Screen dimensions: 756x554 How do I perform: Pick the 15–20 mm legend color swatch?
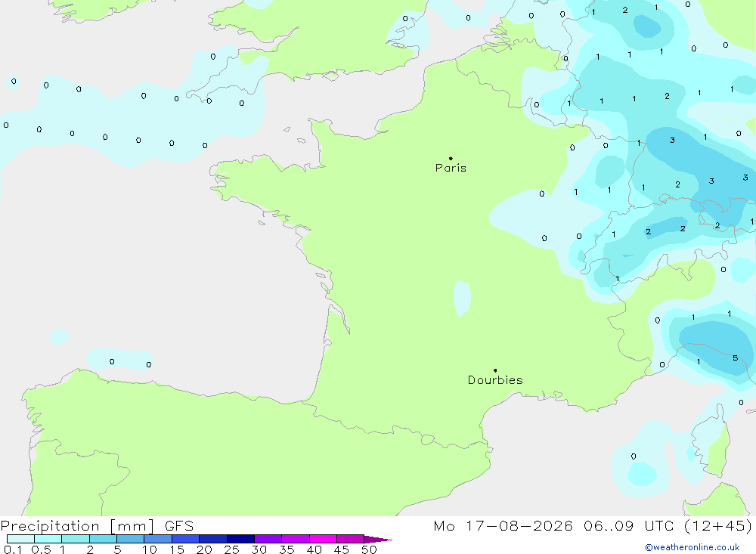point(186,539)
